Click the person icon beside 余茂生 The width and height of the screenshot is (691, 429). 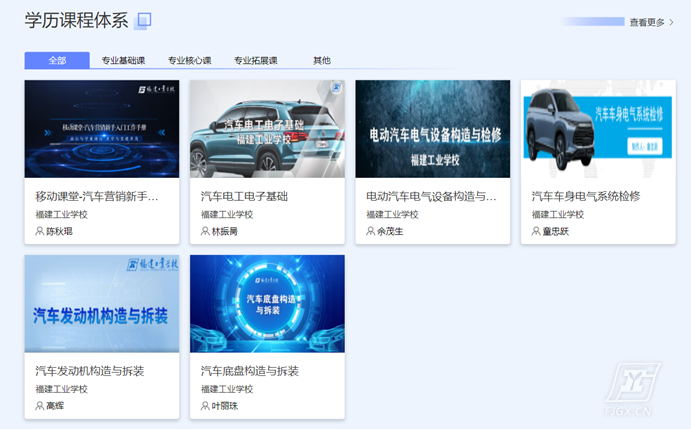(x=371, y=231)
